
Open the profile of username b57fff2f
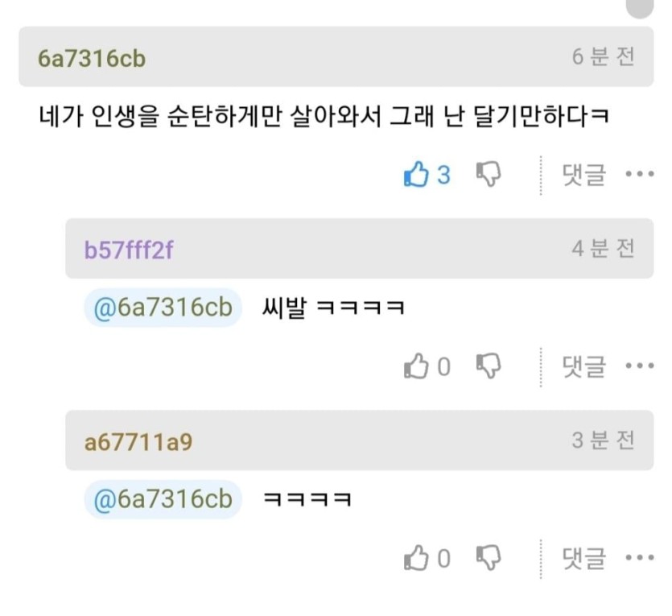click(129, 250)
